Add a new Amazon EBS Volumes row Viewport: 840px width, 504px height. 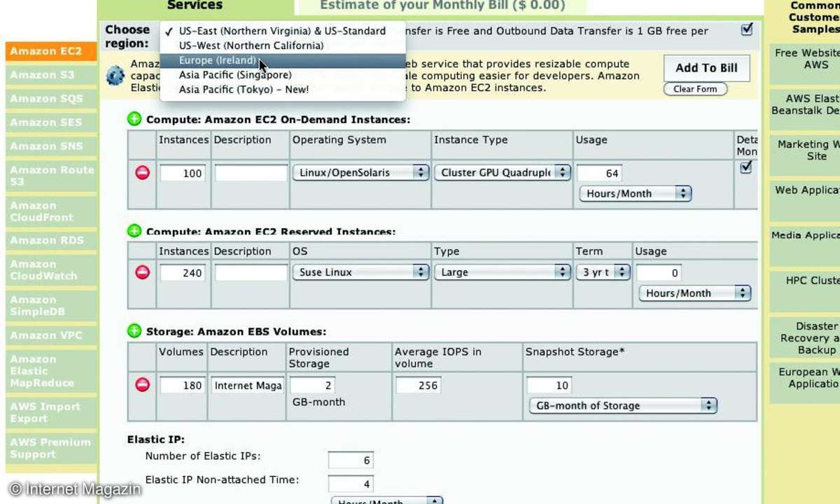135,331
